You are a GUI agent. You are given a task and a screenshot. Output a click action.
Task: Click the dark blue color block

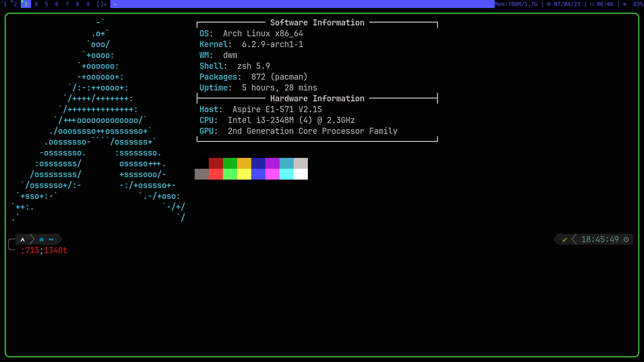pos(258,163)
